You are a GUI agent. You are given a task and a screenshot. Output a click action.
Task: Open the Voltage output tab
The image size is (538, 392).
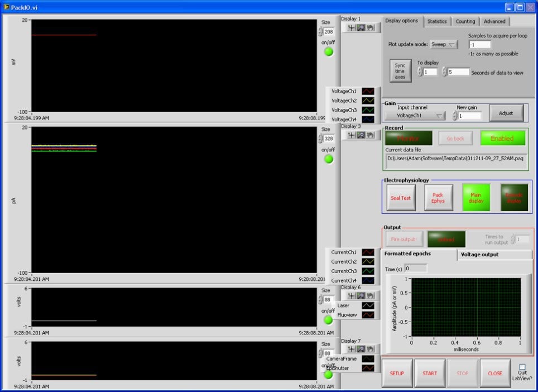[x=494, y=255]
